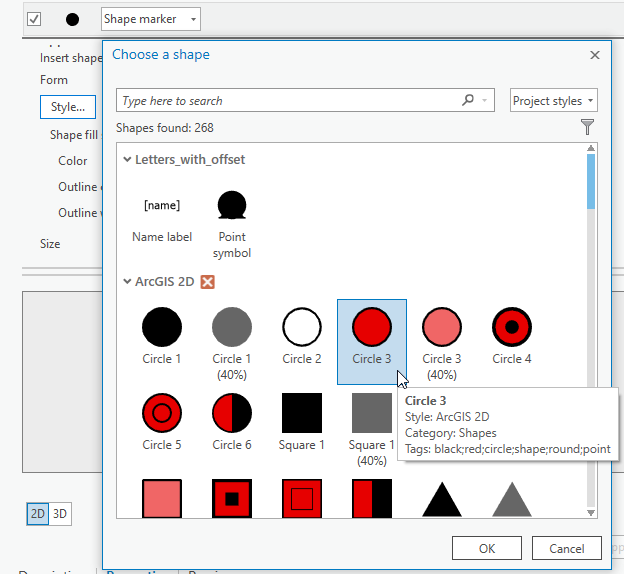The width and height of the screenshot is (624, 574).
Task: Open the Shape marker dropdown
Action: (x=151, y=19)
